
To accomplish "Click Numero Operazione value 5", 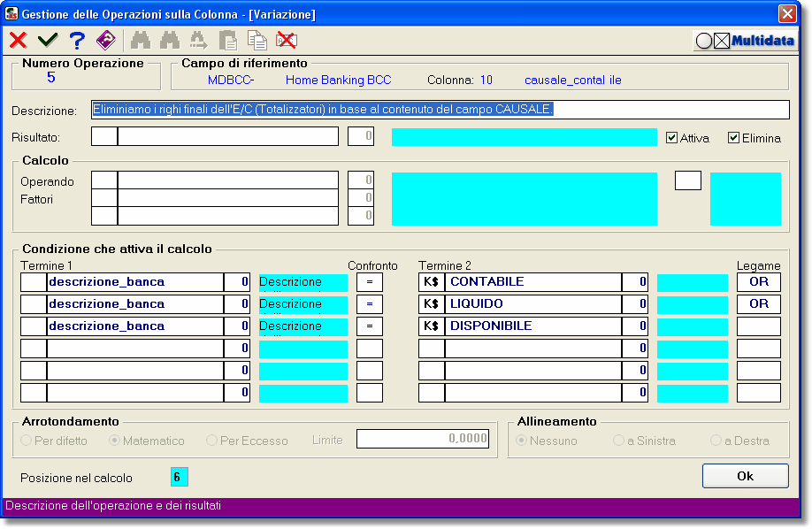I will click(50, 77).
